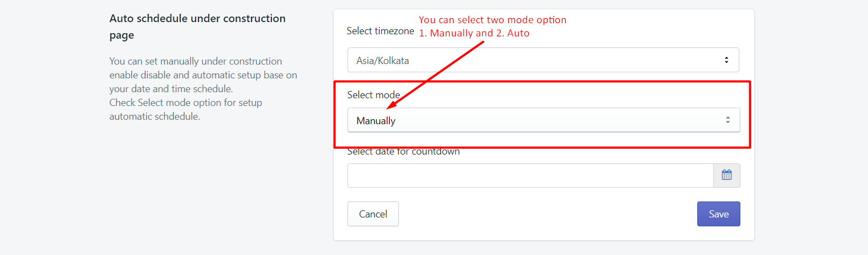Click the 'Select mode' label
Viewport: 868px width, 255px height.
[373, 95]
